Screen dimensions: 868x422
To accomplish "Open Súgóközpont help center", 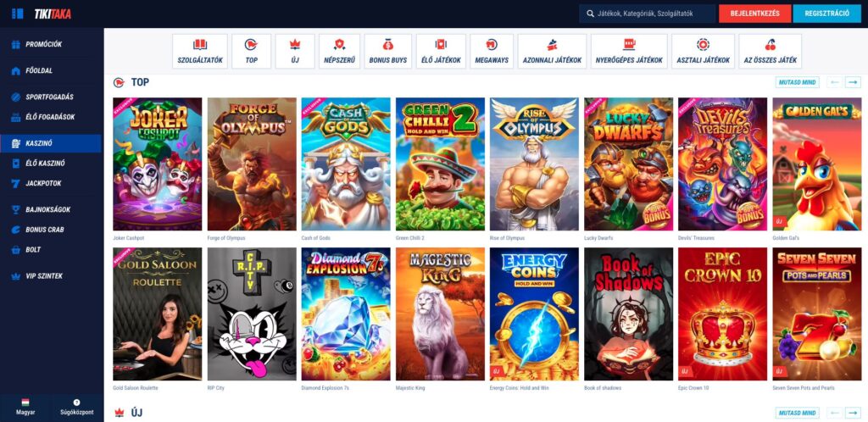I will tap(76, 406).
